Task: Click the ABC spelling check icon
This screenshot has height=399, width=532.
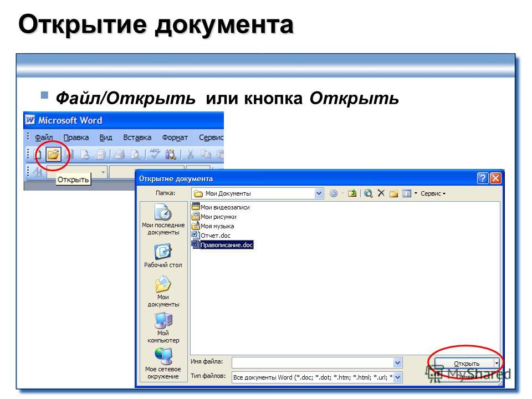Action: tap(155, 154)
